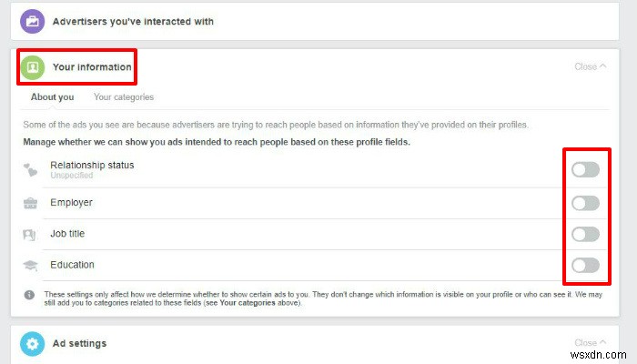Enable the Employer ad targeting switch
This screenshot has width=637, height=364.
[x=585, y=203]
